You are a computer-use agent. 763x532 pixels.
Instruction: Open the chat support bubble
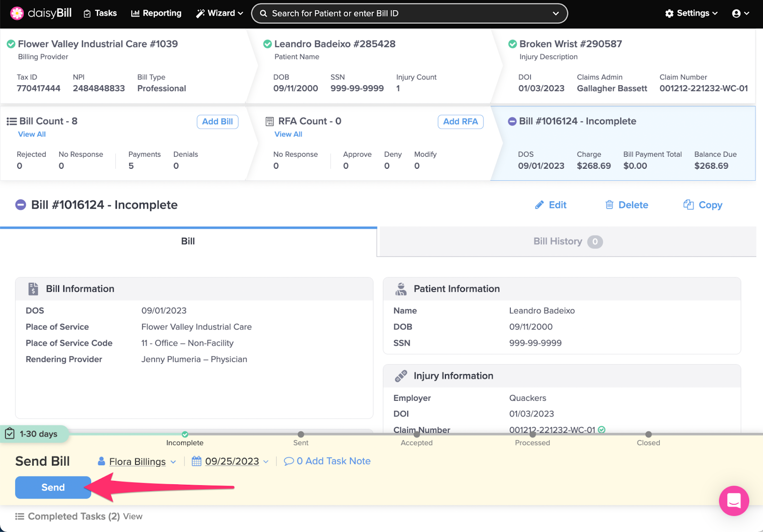[733, 501]
